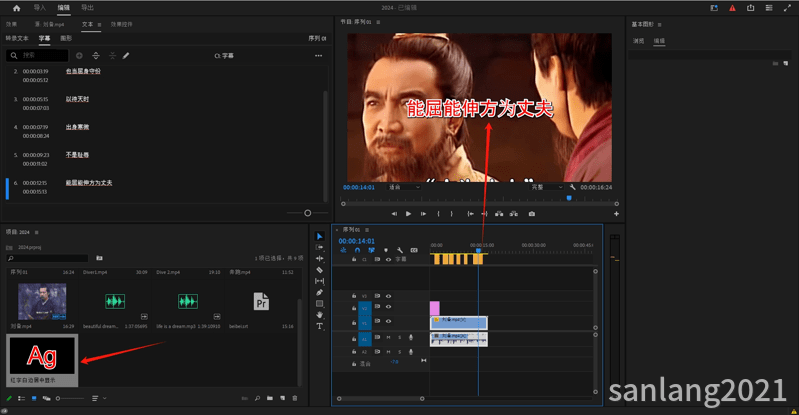Open the 适合 zoom level dropdown

coord(405,187)
